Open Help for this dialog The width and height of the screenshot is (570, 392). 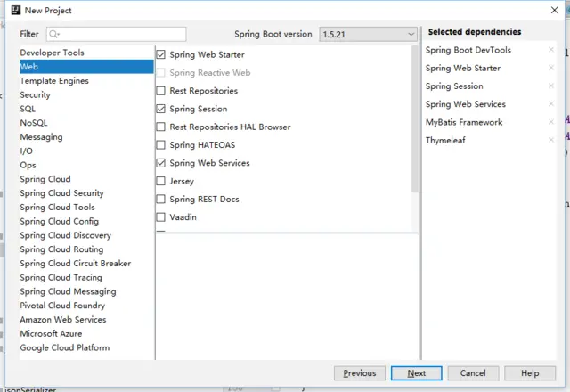point(530,373)
